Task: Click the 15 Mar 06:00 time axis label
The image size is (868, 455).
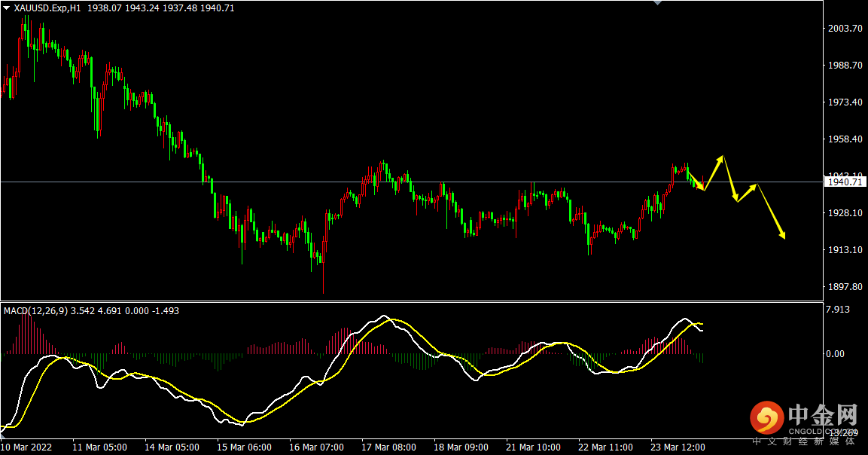Action: pos(244,447)
